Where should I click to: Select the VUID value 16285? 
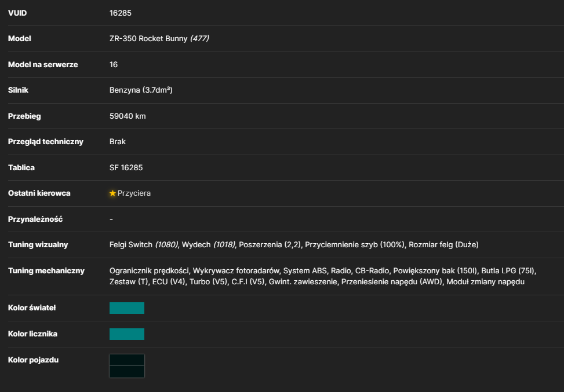(x=121, y=13)
